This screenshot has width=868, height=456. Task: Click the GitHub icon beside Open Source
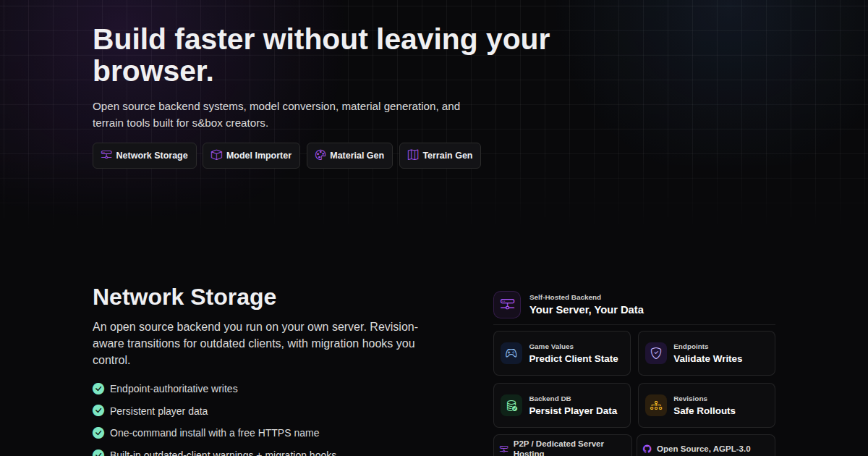[x=647, y=449]
